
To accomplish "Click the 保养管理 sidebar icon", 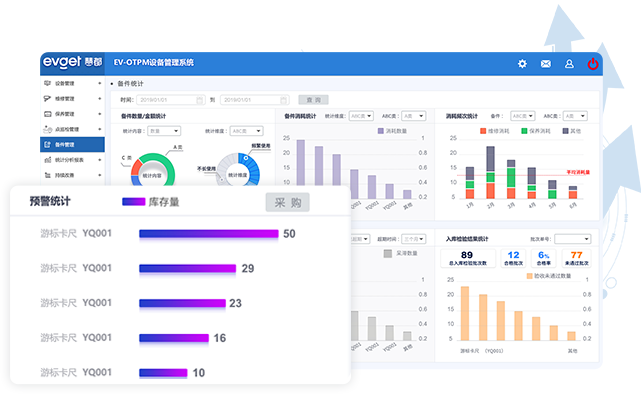I will pyautogui.click(x=48, y=114).
